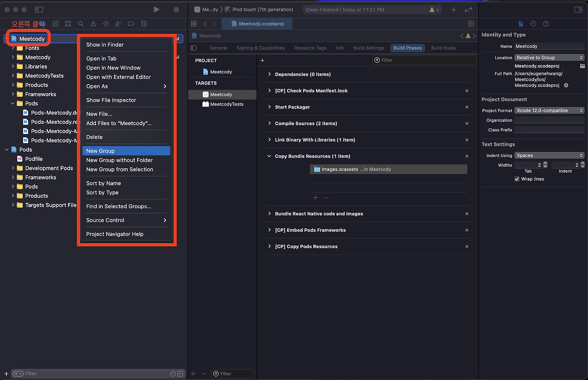Click the Organization text field
Screen dimensions: 588x380
click(549, 120)
